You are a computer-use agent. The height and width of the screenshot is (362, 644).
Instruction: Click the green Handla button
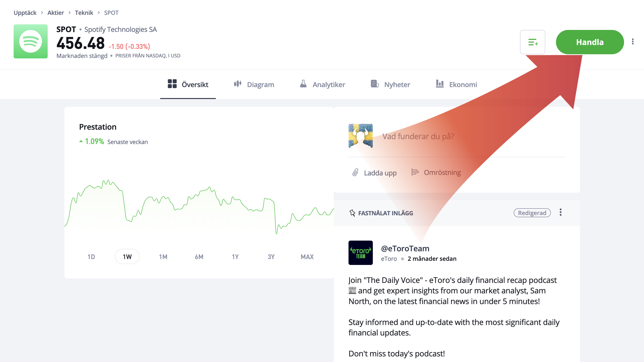590,42
